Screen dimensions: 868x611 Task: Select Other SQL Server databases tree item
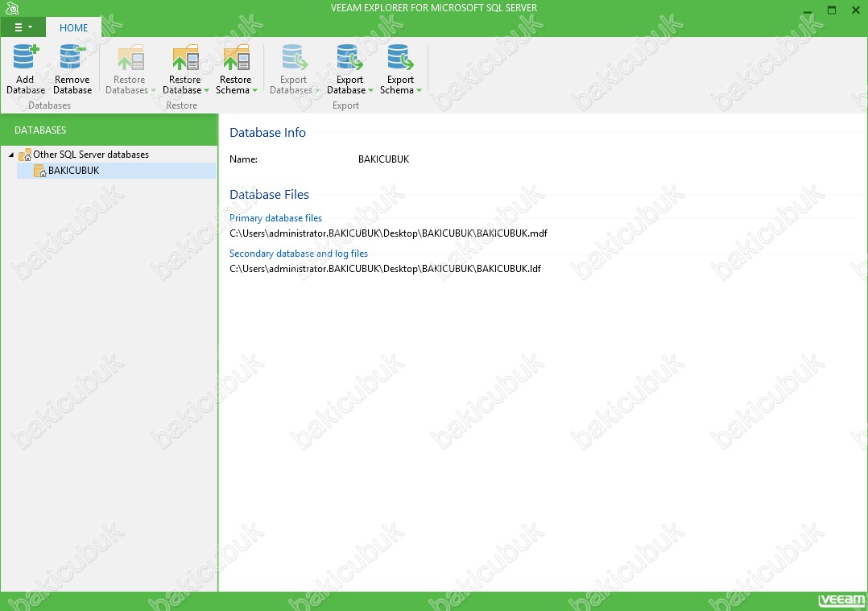point(91,155)
